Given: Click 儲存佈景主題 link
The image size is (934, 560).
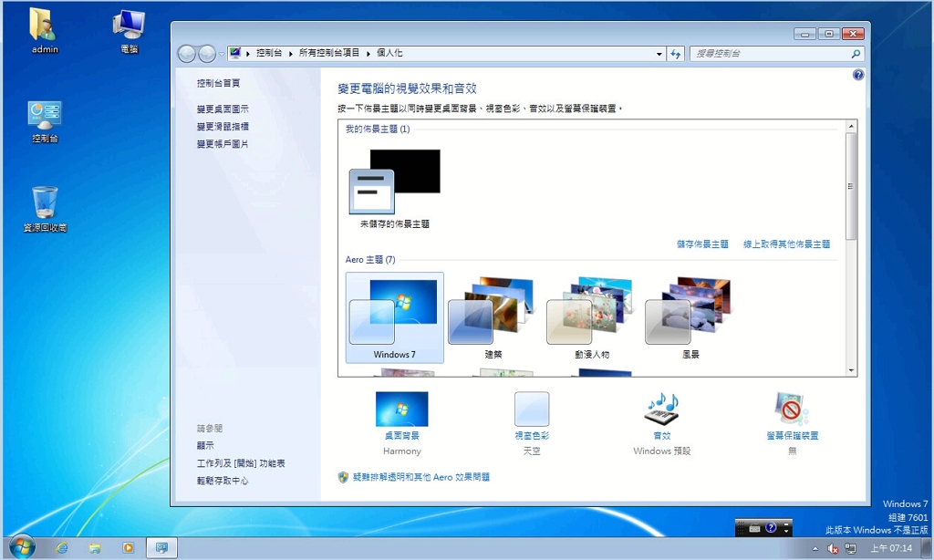Looking at the screenshot, I should tap(702, 244).
